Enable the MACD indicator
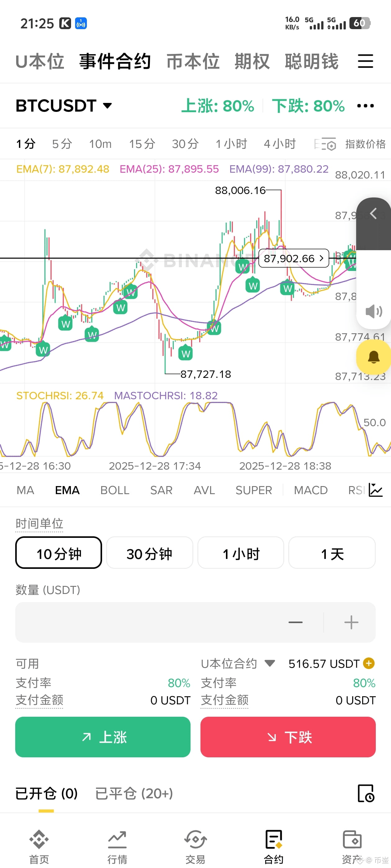 pyautogui.click(x=311, y=490)
